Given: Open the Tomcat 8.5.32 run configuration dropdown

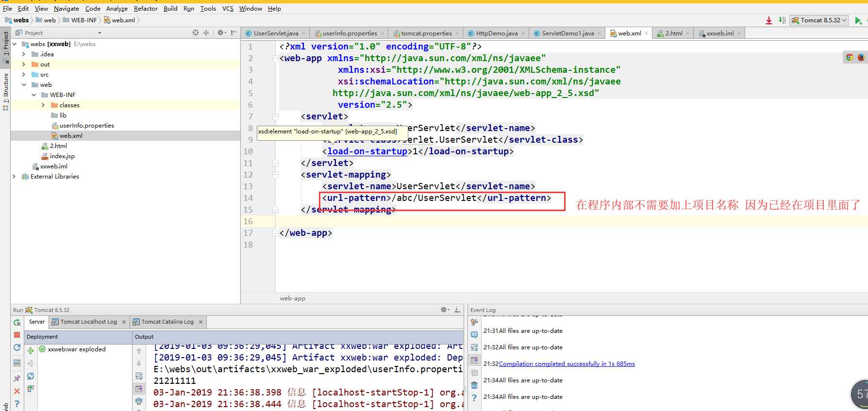Looking at the screenshot, I should pyautogui.click(x=819, y=20).
